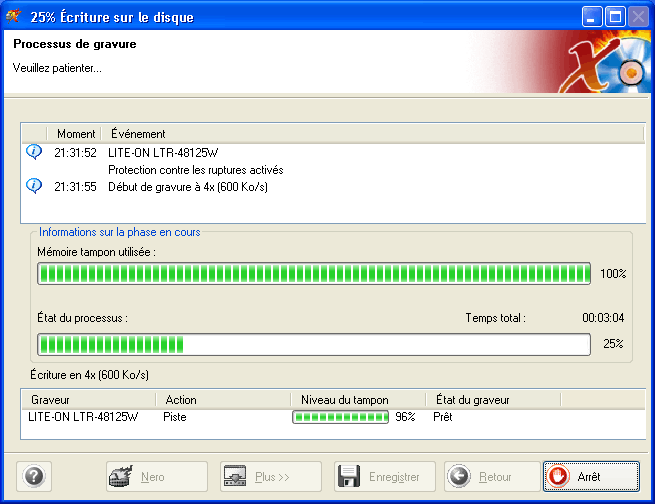655x504 pixels.
Task: Click the Niveau du tampon column header
Action: pyautogui.click(x=345, y=399)
